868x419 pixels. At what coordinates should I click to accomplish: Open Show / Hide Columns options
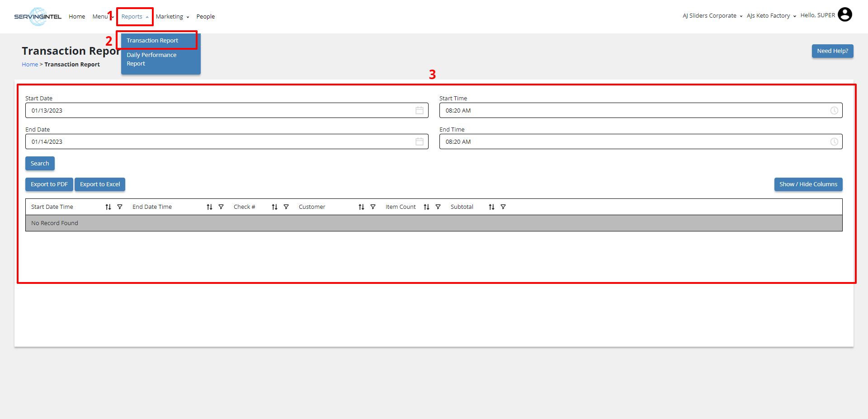point(808,184)
